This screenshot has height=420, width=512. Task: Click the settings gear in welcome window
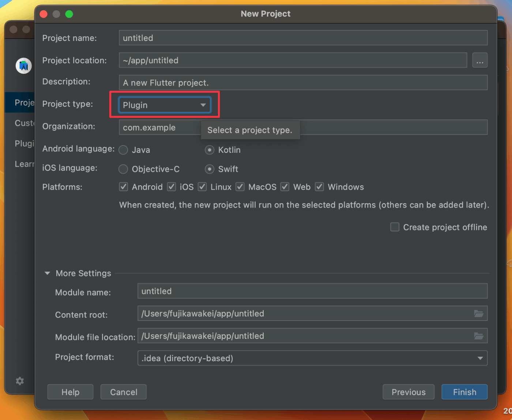20,381
